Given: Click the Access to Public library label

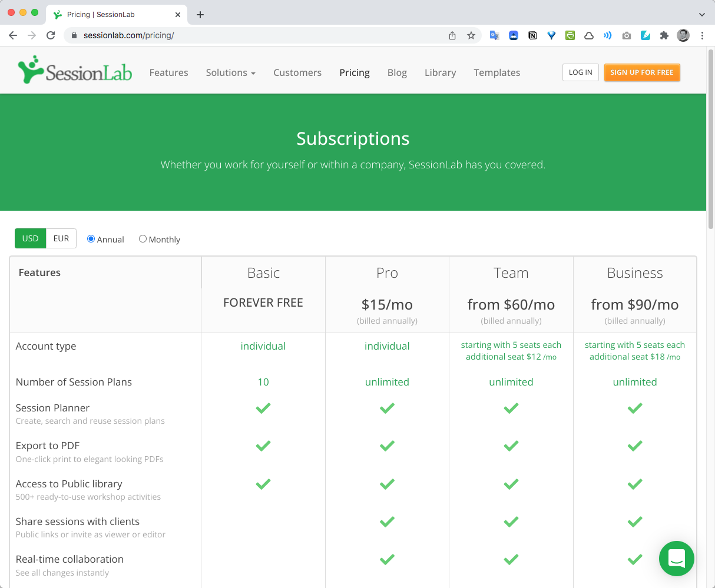Looking at the screenshot, I should point(69,484).
